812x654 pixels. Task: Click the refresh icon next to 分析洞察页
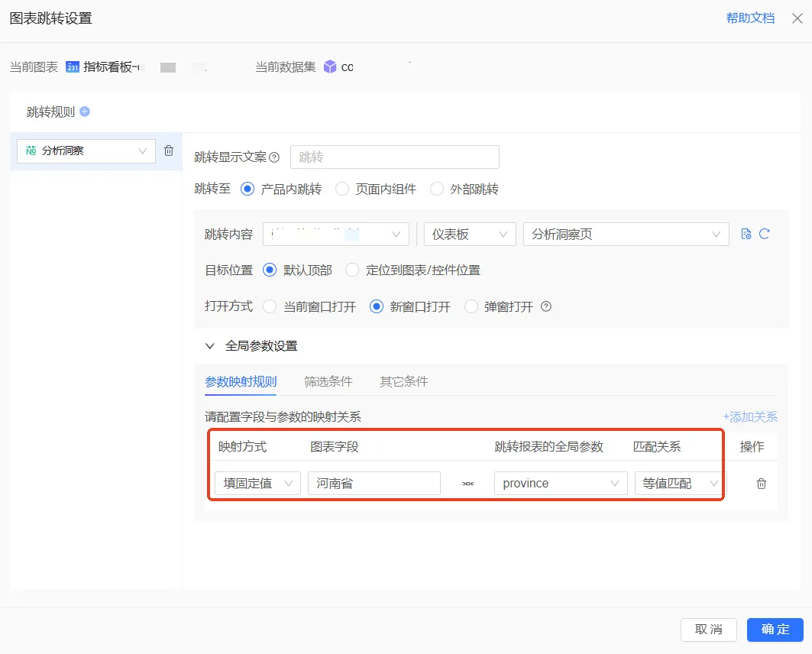tap(765, 234)
